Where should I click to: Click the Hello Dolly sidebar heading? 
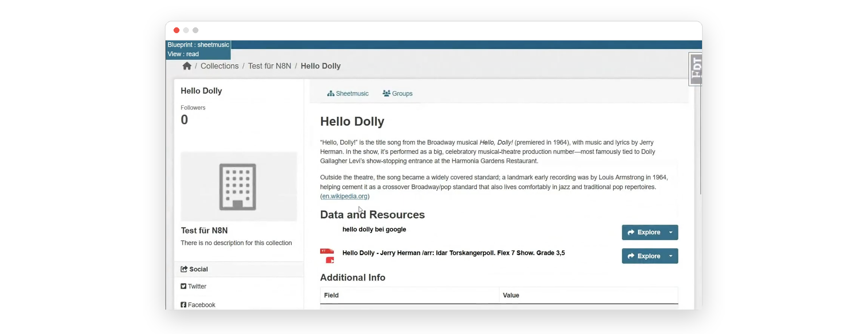tap(201, 91)
